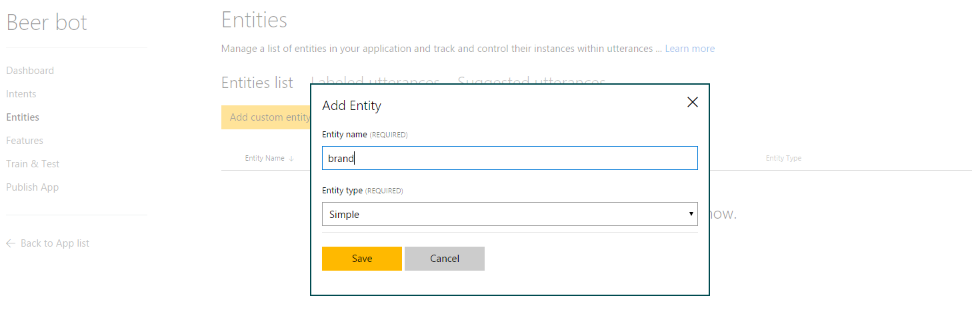Click the Entity Name sort arrow

[x=291, y=159]
